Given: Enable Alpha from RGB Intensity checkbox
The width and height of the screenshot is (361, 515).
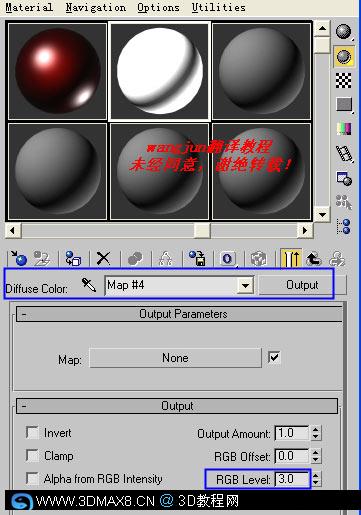Looking at the screenshot, I should 32,478.
